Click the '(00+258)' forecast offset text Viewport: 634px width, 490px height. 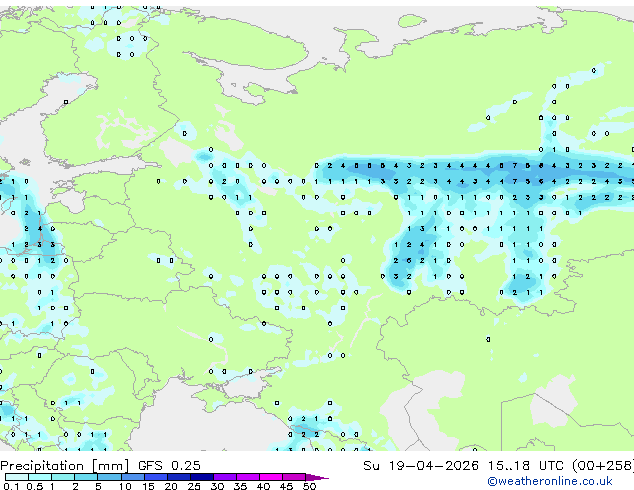[x=602, y=466]
